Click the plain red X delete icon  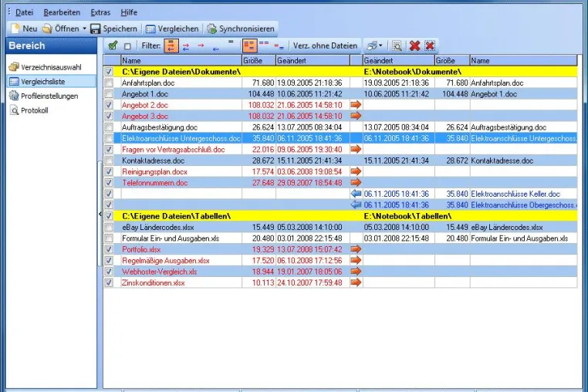coord(414,46)
